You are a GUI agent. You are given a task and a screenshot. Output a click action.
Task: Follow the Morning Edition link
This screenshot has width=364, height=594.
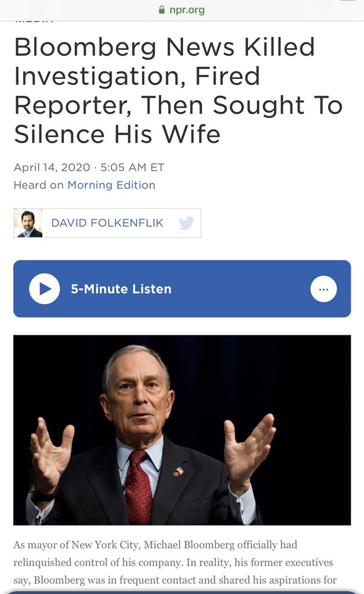click(x=111, y=185)
